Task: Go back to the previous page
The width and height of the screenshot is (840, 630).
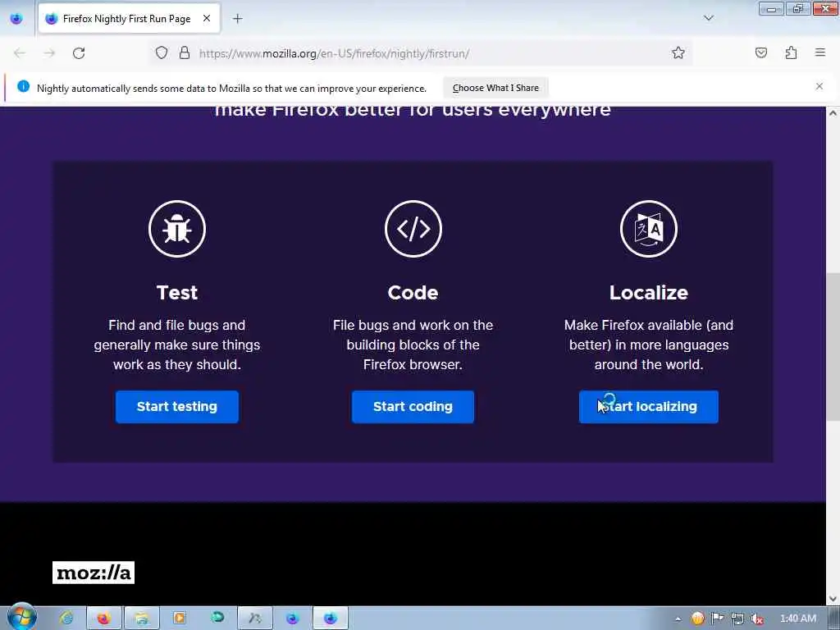Action: [x=20, y=53]
